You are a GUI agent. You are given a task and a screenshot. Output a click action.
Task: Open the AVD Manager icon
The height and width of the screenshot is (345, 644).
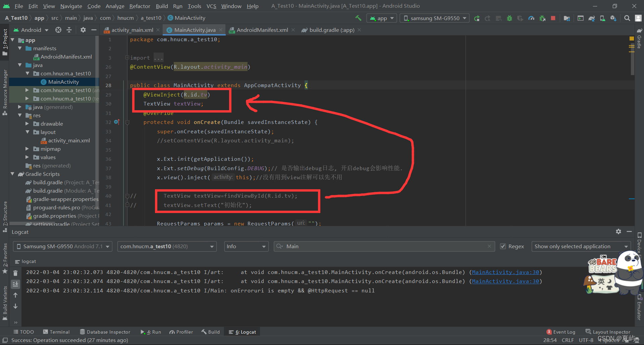[x=602, y=18]
